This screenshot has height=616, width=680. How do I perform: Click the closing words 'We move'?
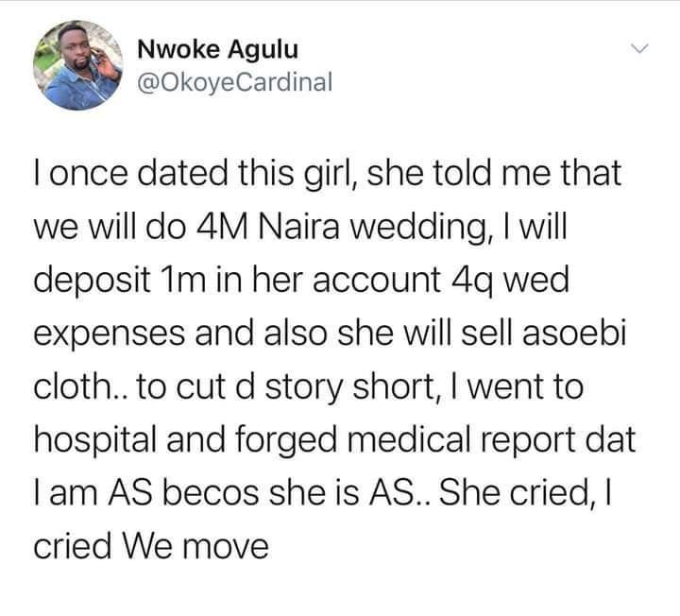[195, 547]
